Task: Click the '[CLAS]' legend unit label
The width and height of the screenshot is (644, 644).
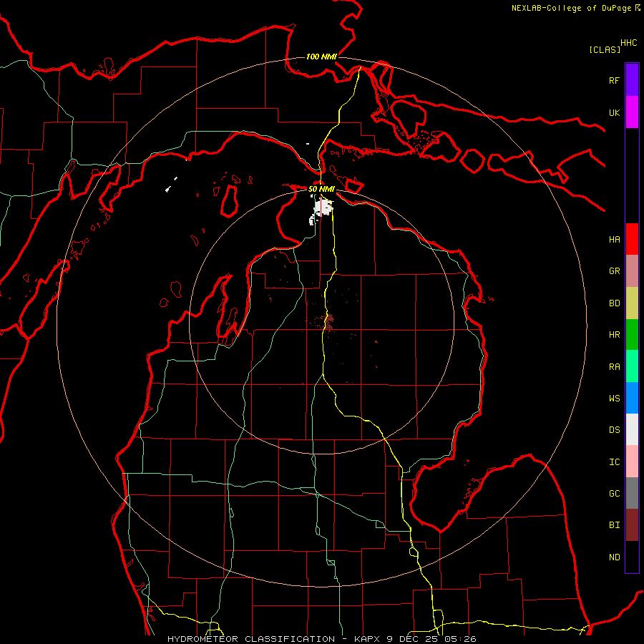Action: [x=605, y=49]
